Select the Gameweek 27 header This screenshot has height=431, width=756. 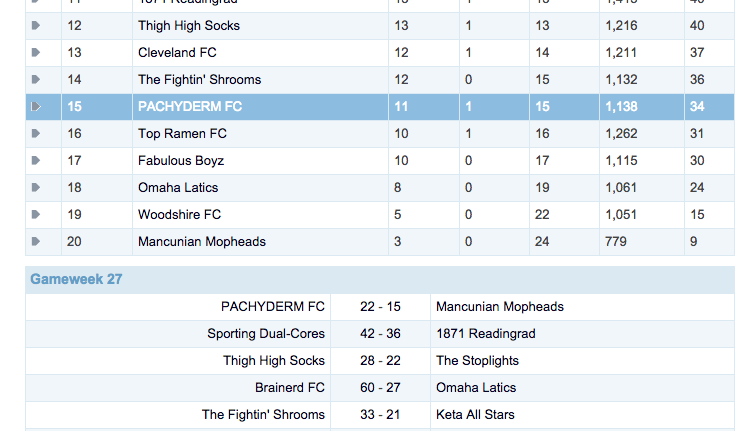(76, 279)
